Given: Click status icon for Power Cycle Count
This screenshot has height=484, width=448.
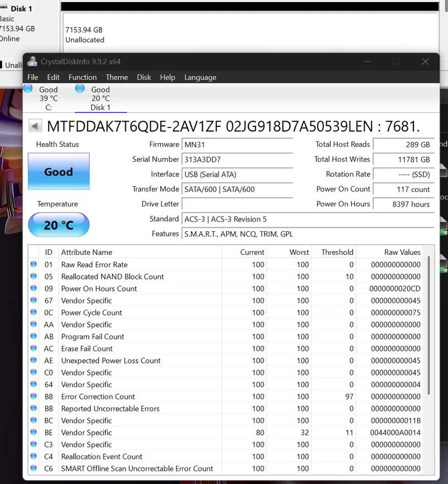Looking at the screenshot, I should coord(34,312).
